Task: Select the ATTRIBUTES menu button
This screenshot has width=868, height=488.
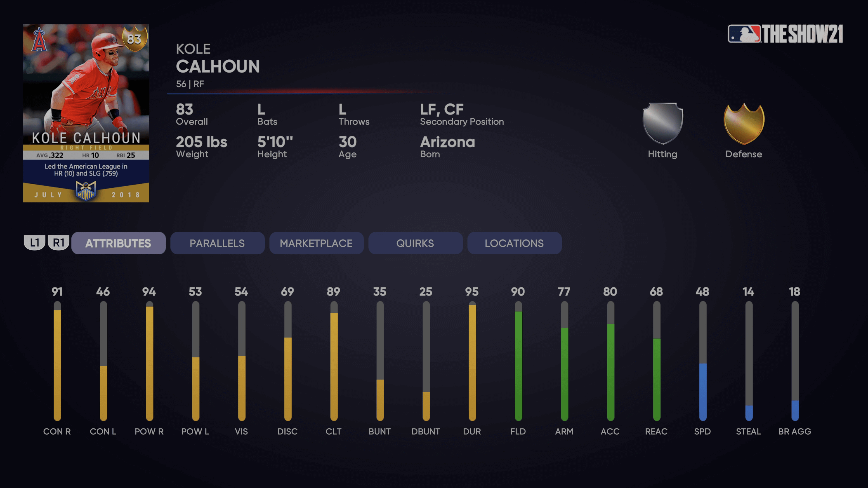Action: pyautogui.click(x=118, y=243)
